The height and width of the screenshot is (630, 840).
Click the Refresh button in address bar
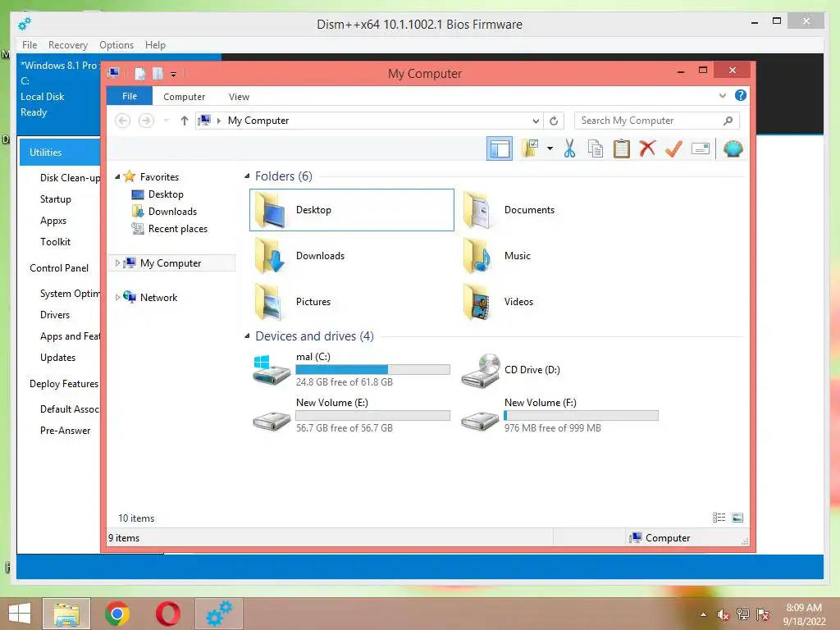pyautogui.click(x=554, y=121)
